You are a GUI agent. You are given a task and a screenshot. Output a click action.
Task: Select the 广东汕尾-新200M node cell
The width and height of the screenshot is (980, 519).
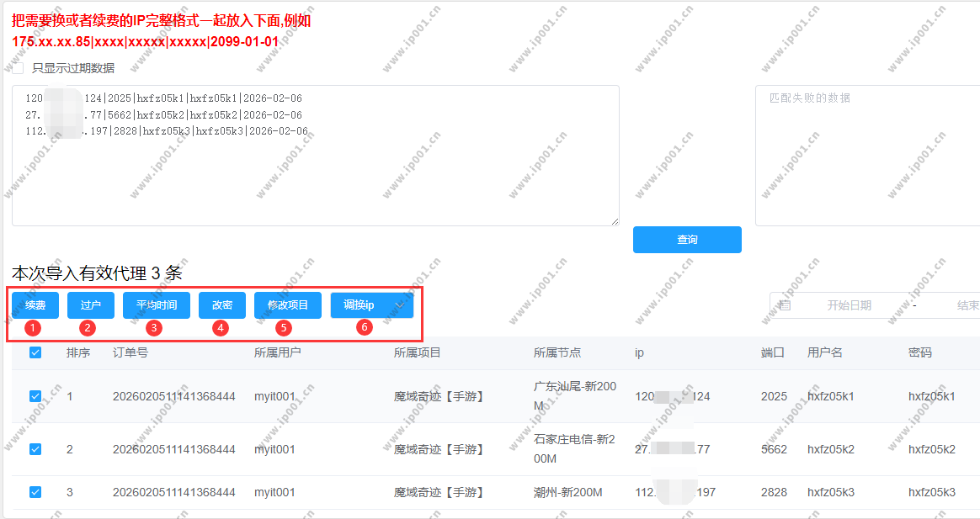[575, 396]
